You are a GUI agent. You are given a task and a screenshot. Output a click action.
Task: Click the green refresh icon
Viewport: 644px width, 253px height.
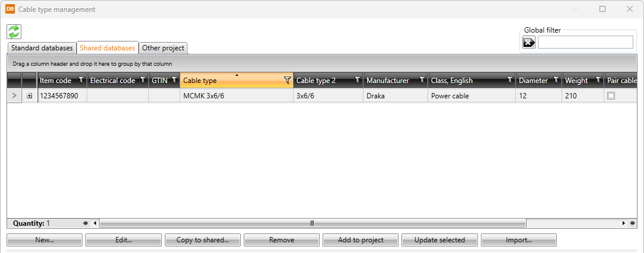[14, 31]
